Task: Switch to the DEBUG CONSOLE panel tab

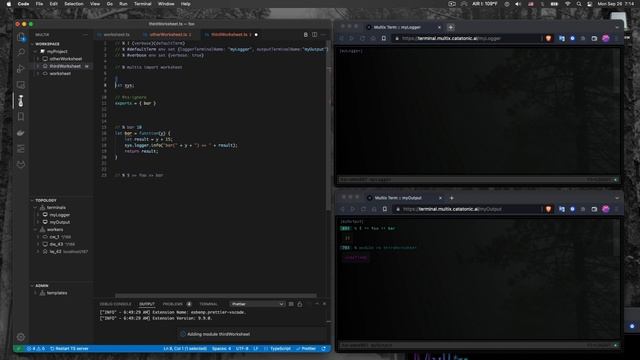Action: coord(116,304)
